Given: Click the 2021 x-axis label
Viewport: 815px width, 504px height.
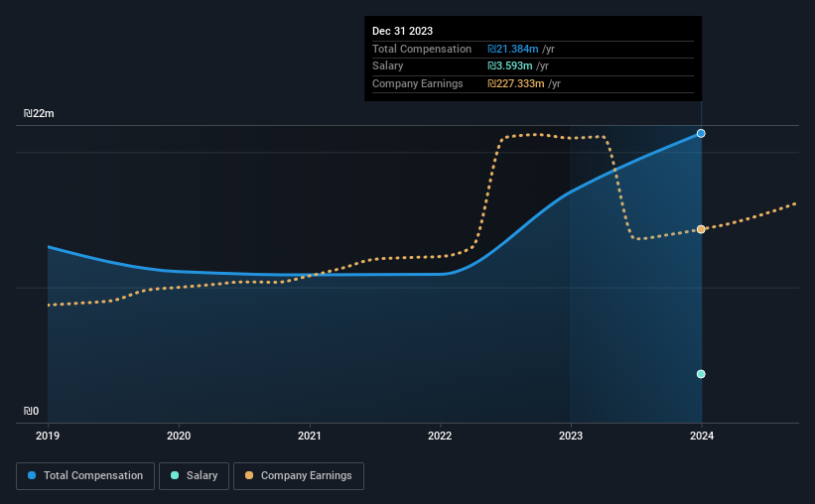Looking at the screenshot, I should [310, 436].
